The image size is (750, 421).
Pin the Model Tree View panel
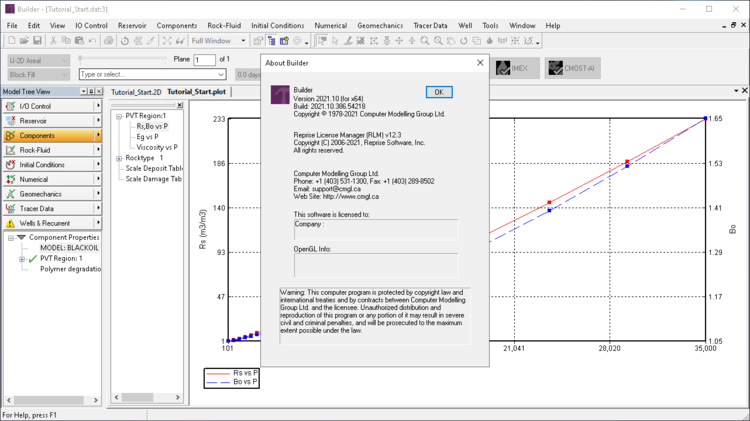click(x=89, y=91)
